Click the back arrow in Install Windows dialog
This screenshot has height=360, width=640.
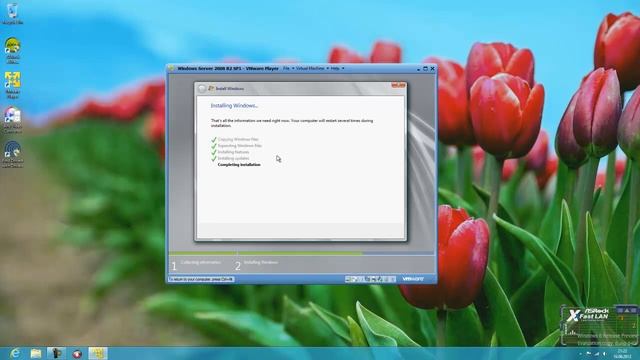pos(202,88)
